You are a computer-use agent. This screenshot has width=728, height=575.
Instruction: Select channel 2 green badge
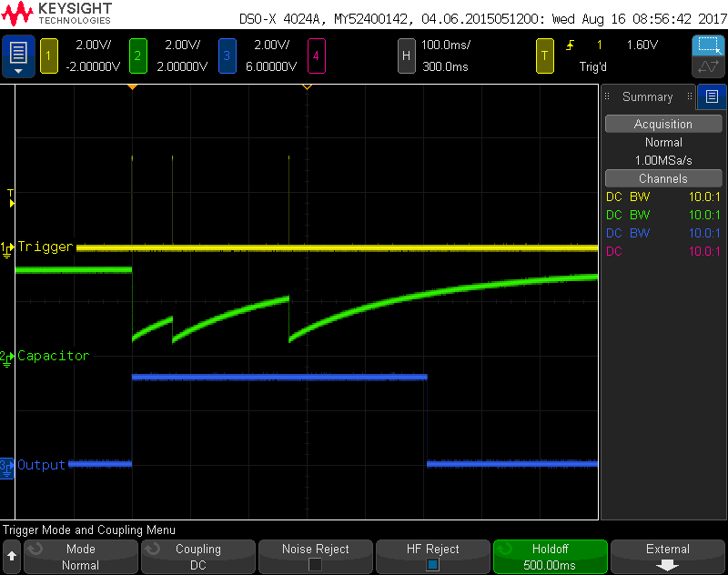tap(138, 55)
